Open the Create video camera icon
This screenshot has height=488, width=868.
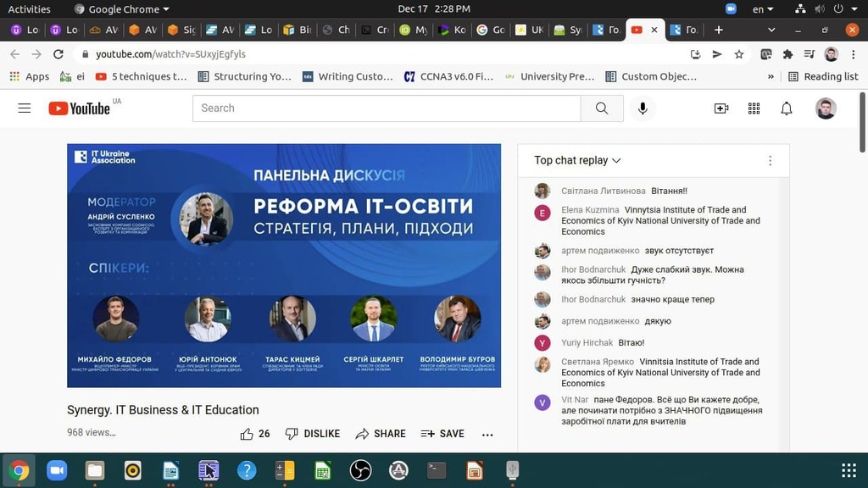721,108
